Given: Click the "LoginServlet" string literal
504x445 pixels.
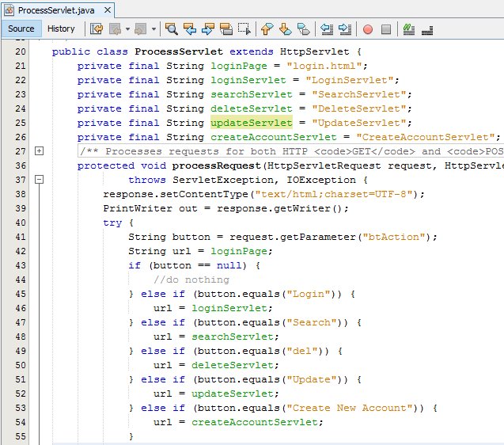Looking at the screenshot, I should tap(350, 80).
